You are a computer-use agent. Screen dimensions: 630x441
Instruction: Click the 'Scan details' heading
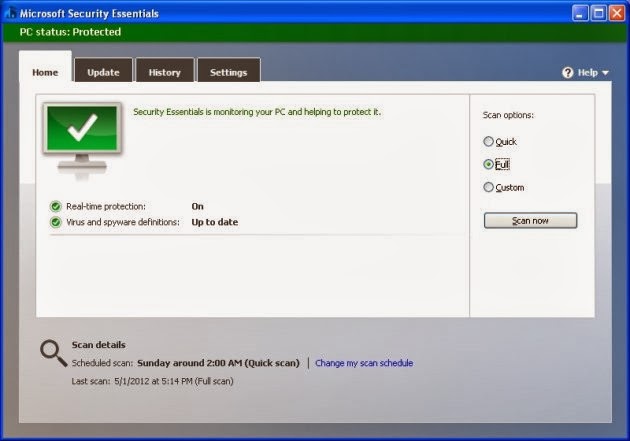coord(98,345)
